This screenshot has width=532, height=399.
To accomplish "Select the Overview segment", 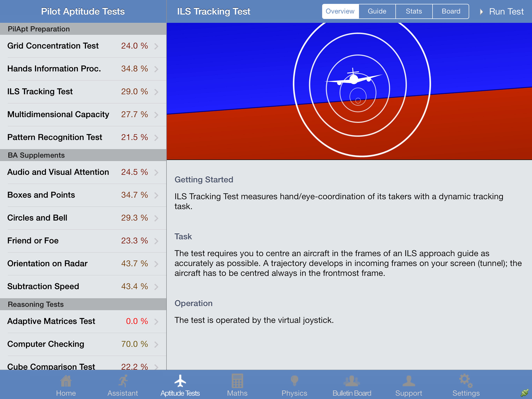I will (x=340, y=11).
